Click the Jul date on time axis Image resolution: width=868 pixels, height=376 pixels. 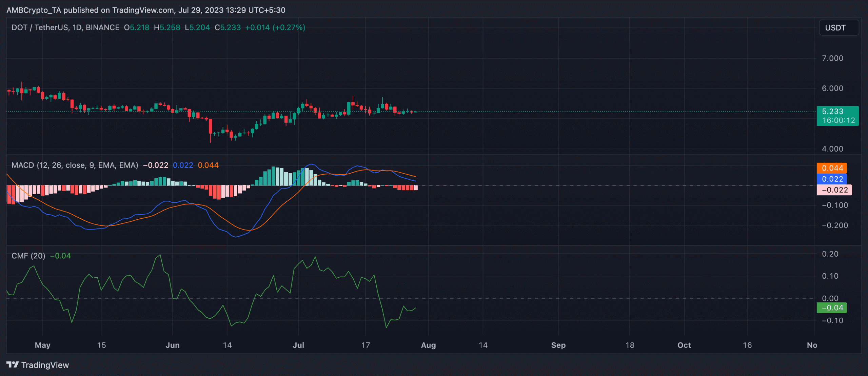pos(298,345)
